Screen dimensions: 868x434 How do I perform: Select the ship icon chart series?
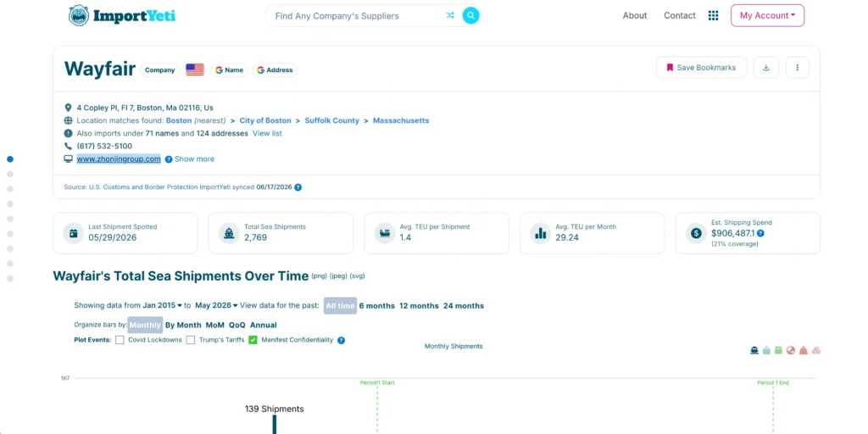coord(754,350)
